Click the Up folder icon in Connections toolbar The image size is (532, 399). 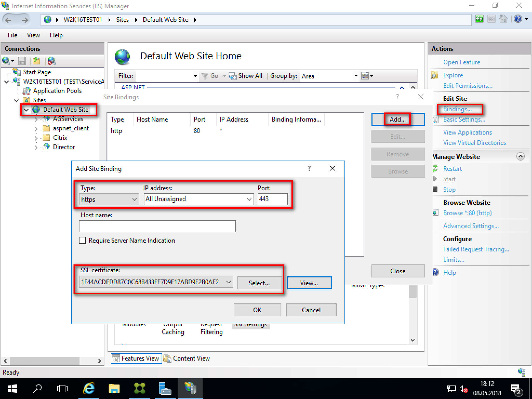[x=36, y=61]
